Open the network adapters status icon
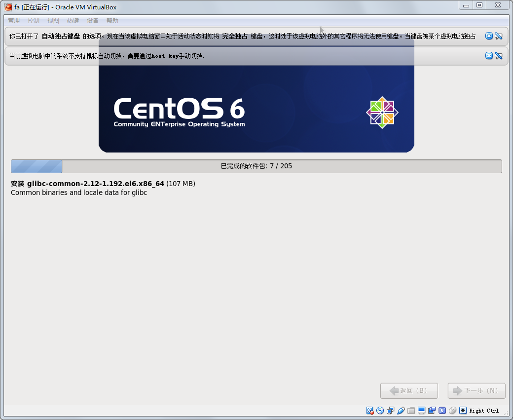Screen dimensions: 513x420 click(x=390, y=411)
